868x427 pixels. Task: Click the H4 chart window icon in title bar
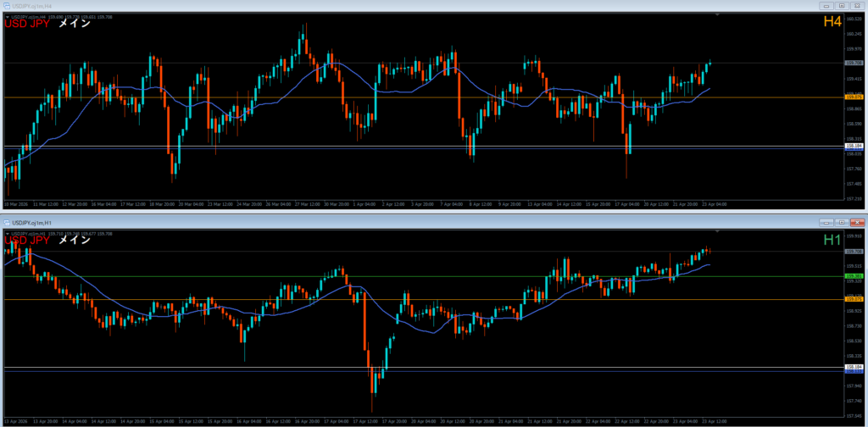point(7,4)
